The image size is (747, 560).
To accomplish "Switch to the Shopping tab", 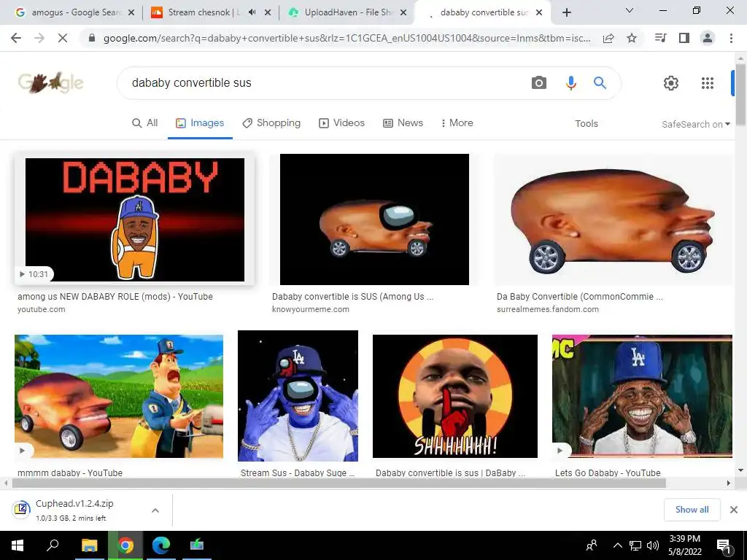I will coord(271,122).
